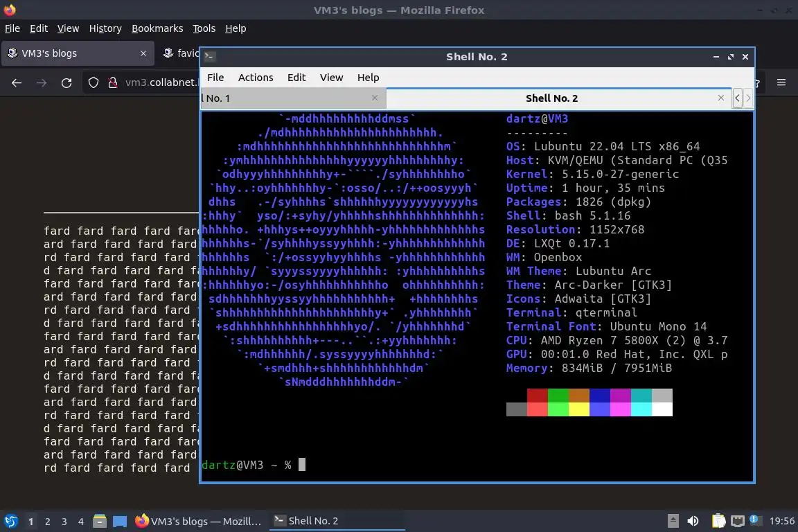798x532 pixels.
Task: Open Firefox File menu
Action: click(12, 28)
